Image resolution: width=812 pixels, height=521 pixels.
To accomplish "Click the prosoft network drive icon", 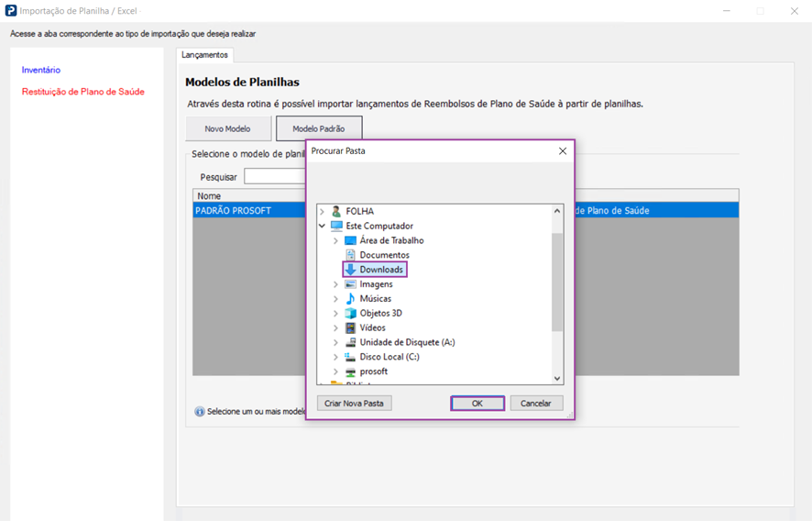I will pos(351,371).
